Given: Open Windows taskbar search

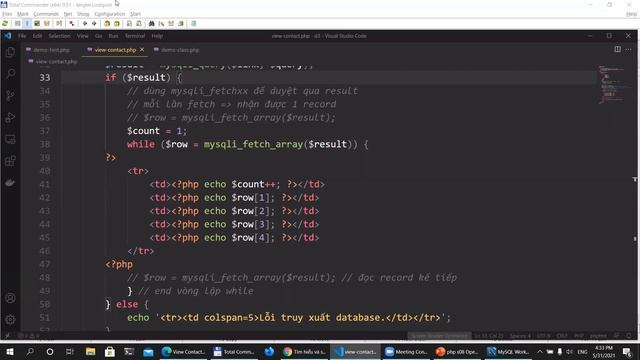Looking at the screenshot, I should (30, 351).
